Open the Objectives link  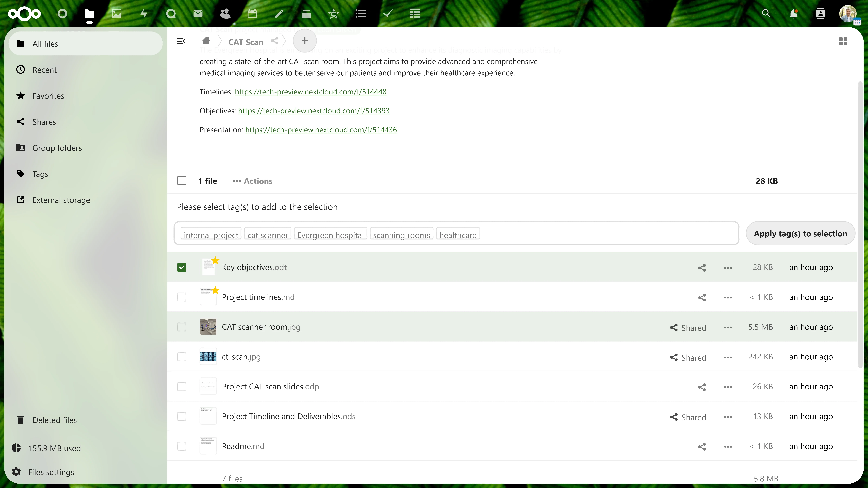coord(314,110)
